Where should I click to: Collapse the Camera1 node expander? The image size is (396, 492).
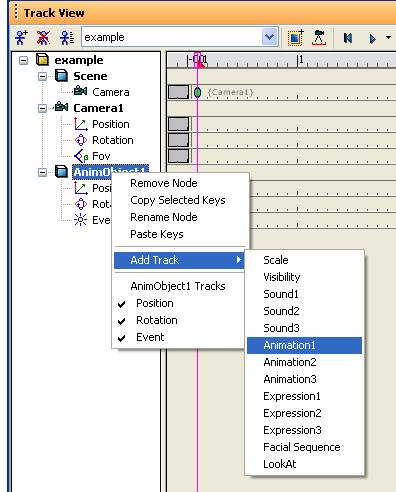click(x=42, y=108)
